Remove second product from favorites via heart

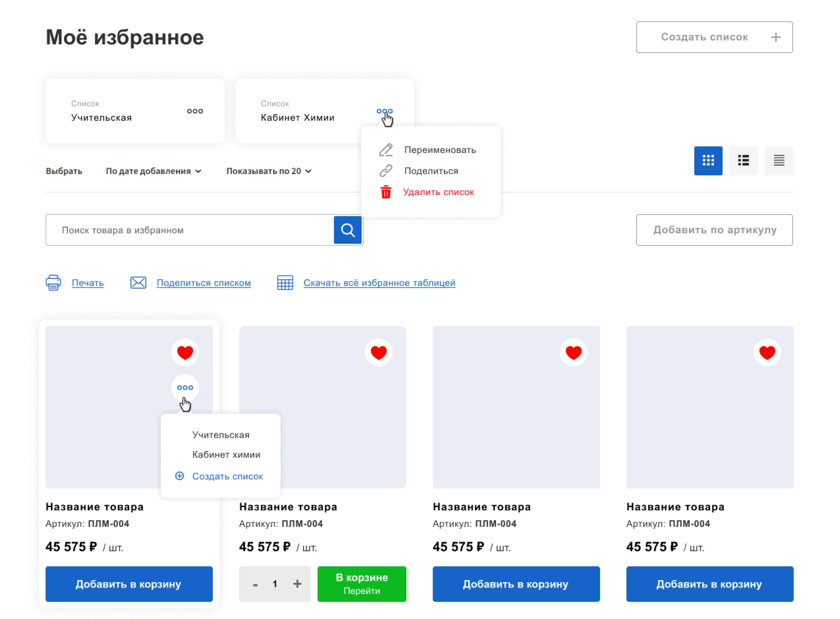coord(378,352)
